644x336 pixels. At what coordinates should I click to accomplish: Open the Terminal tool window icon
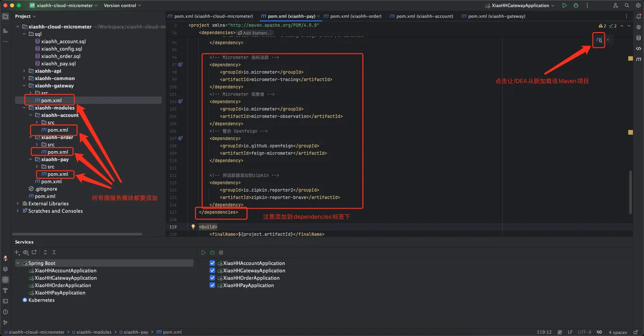5,301
